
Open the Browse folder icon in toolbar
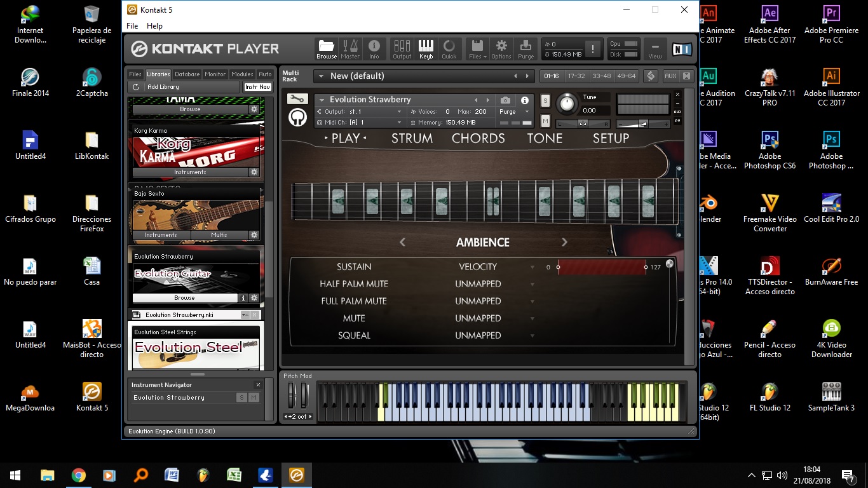[327, 48]
